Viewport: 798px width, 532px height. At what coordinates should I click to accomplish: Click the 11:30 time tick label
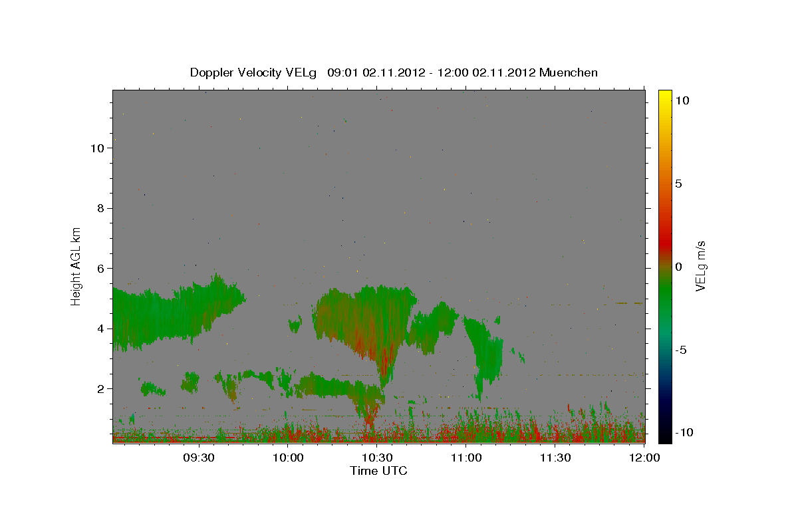(x=555, y=458)
